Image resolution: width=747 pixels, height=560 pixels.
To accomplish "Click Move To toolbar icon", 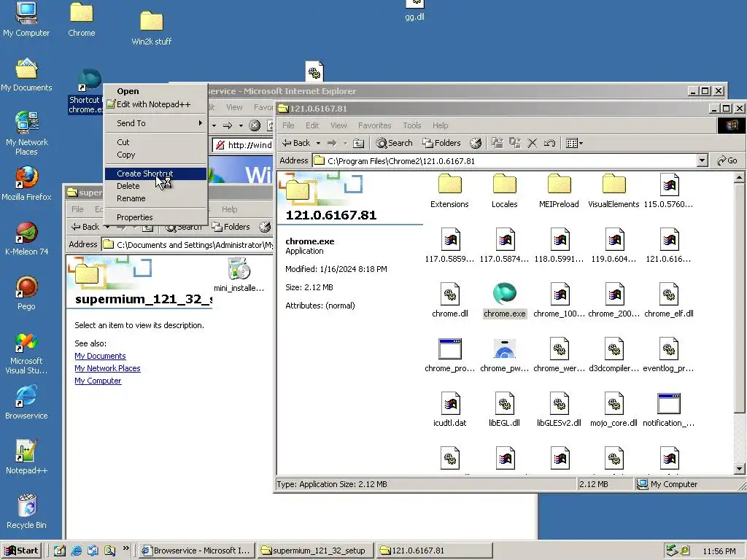I will tap(497, 143).
